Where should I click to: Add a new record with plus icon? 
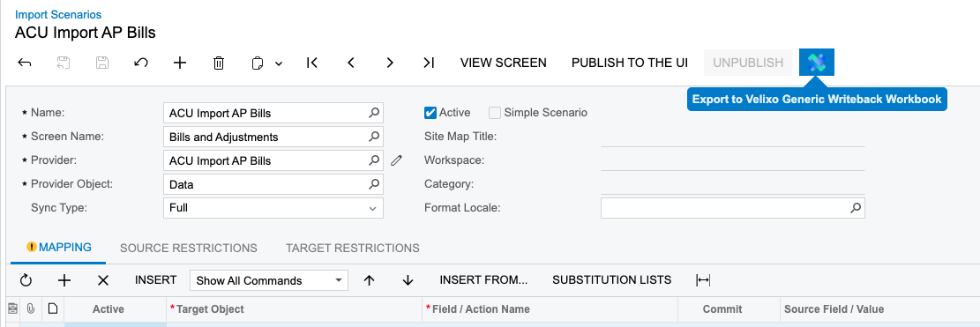(x=180, y=63)
